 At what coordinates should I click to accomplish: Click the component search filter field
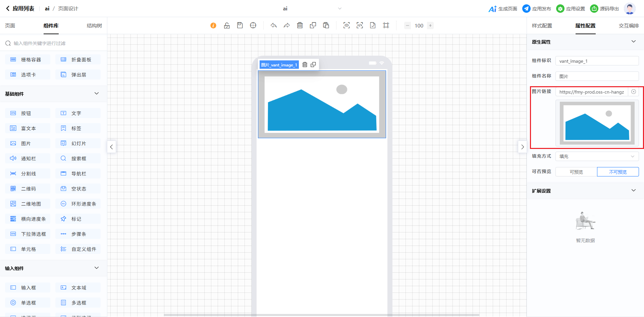[x=54, y=43]
